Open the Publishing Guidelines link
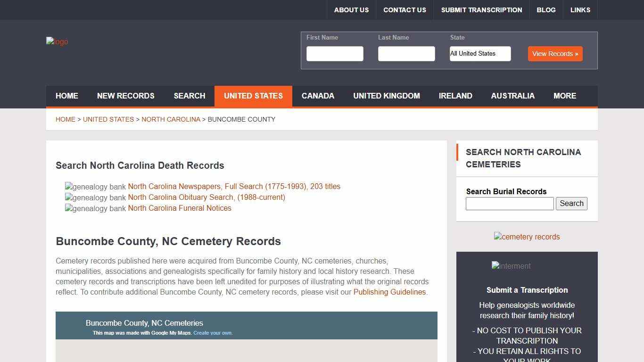 389,292
